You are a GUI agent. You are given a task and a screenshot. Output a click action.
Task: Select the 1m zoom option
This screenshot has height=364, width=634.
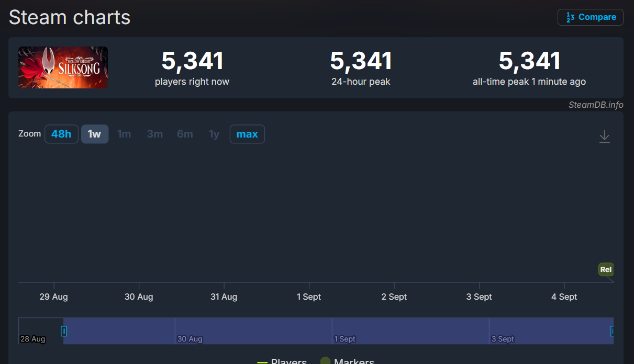click(124, 134)
